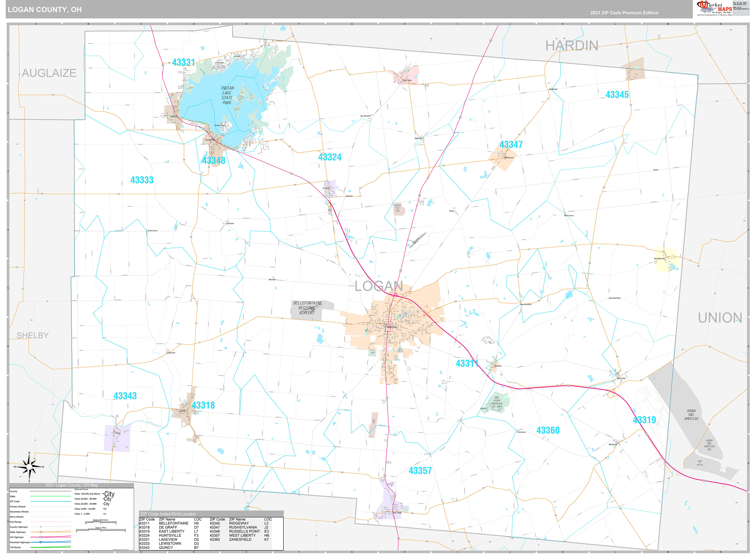Click LEWISTOWN in the ZIP index table
This screenshot has height=554, width=756.
pyautogui.click(x=170, y=543)
